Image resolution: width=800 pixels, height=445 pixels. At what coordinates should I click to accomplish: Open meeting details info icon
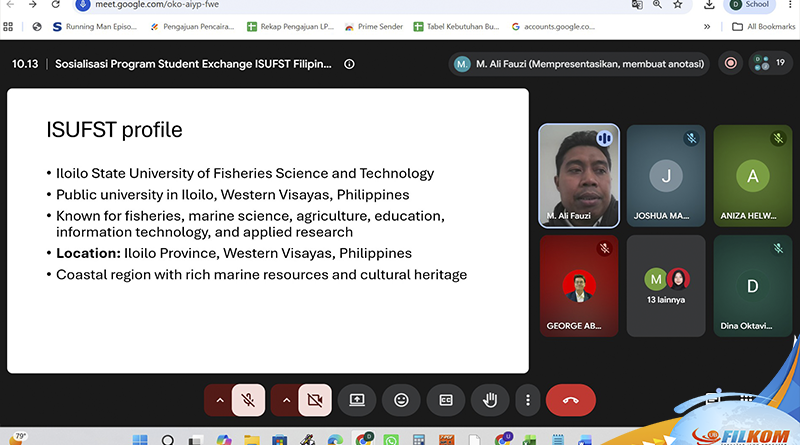[x=349, y=64]
